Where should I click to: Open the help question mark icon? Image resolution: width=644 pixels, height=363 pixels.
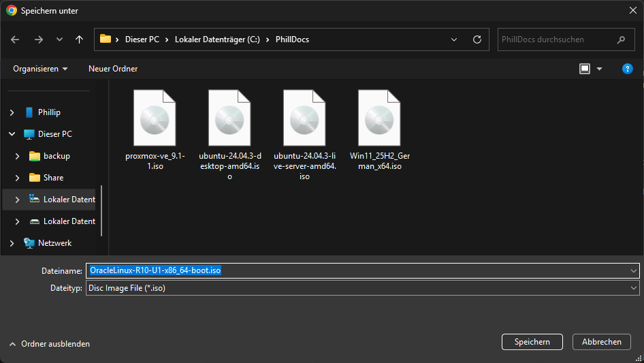628,69
